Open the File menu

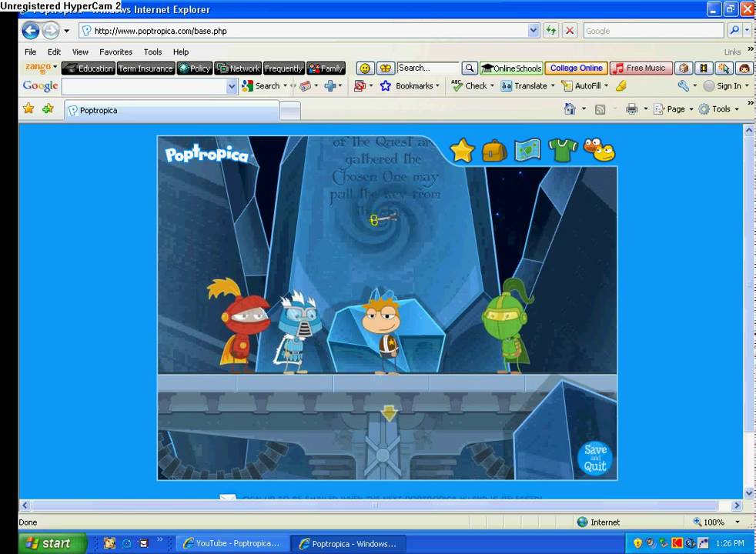tap(30, 52)
